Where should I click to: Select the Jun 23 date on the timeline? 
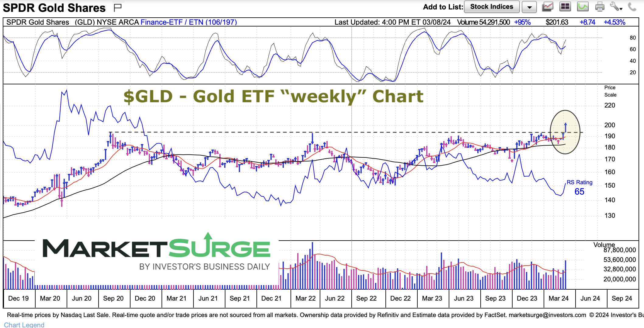(464, 298)
